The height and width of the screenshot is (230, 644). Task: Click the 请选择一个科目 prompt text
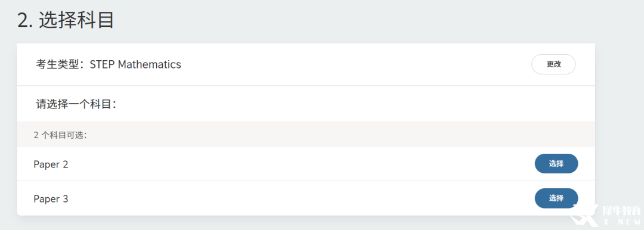[73, 104]
